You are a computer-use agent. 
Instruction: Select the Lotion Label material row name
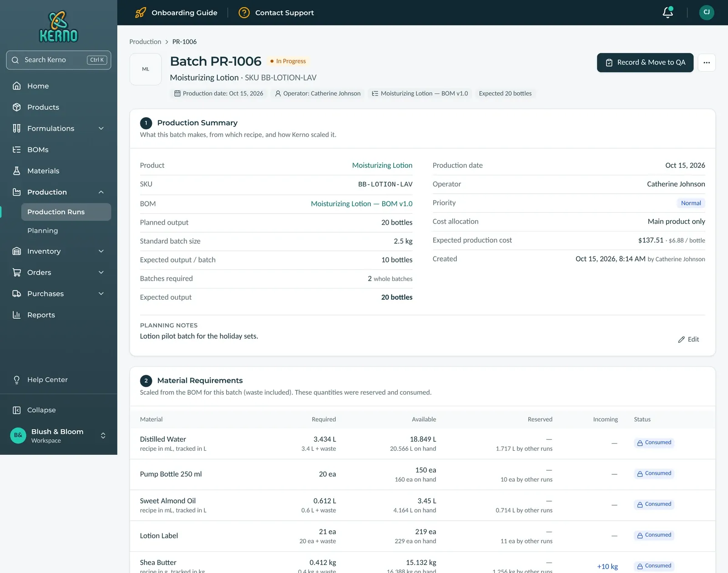(x=159, y=536)
